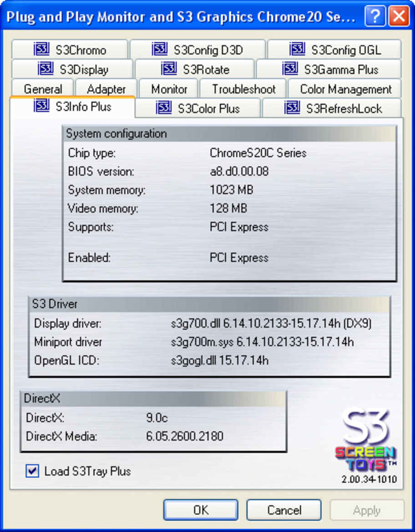This screenshot has height=532, width=415.
Task: Close the dialog with the red X
Action: (399, 16)
